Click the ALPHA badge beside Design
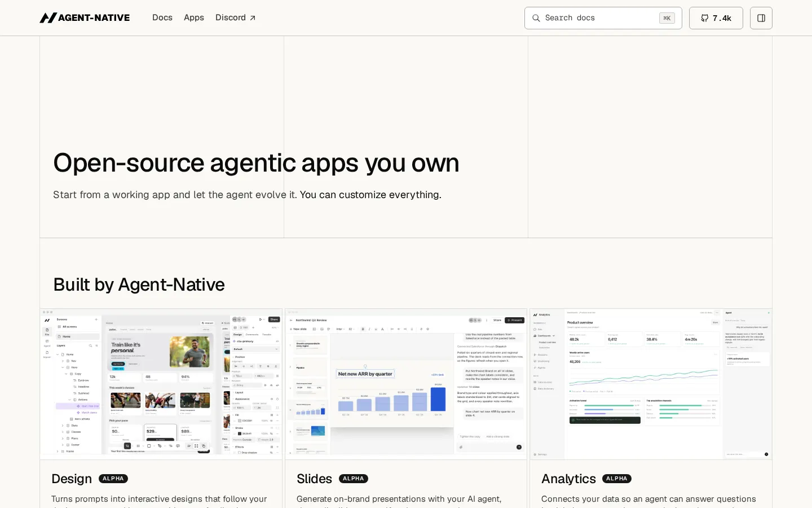Screen dimensions: 812x508 click(x=113, y=479)
